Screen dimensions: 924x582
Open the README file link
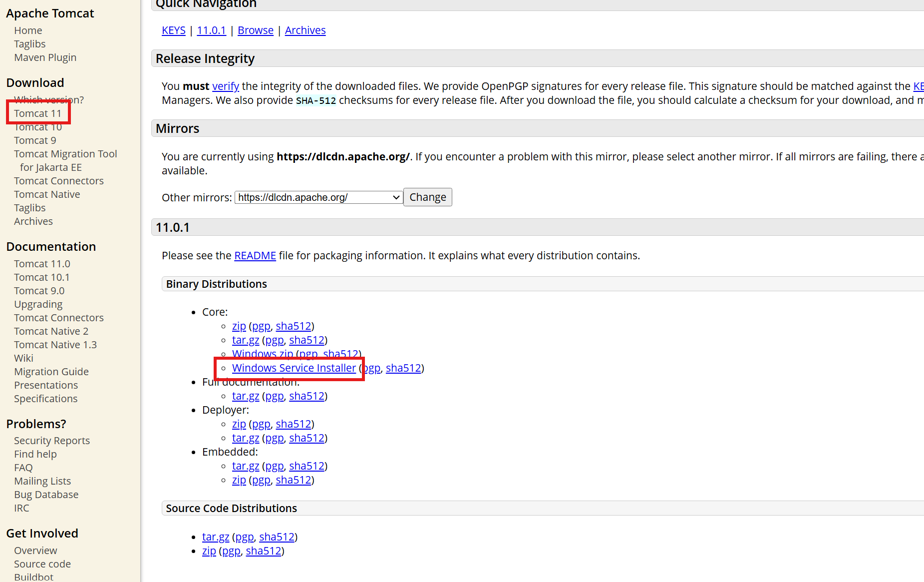pos(255,256)
